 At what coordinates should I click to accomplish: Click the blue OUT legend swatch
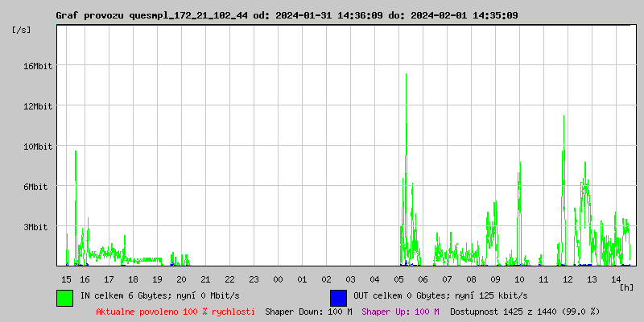(338, 297)
